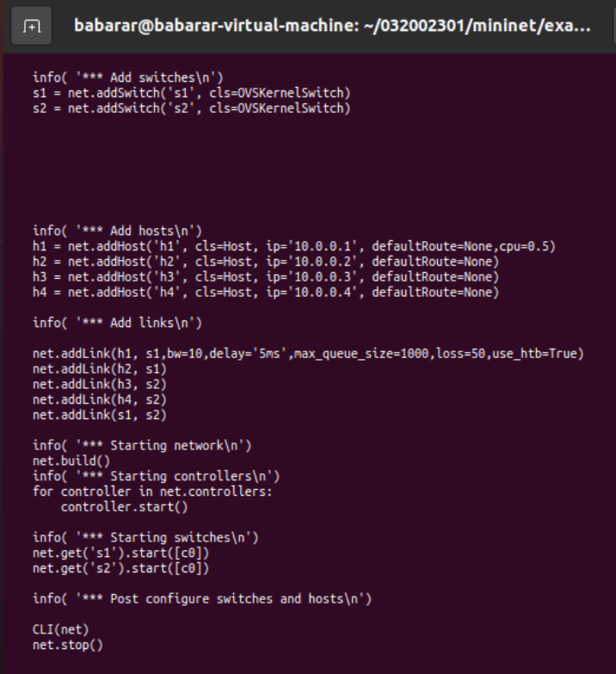Click the h2 addHost line with ip 10.0.0.2
Viewport: 616px width, 674px height.
click(x=266, y=262)
